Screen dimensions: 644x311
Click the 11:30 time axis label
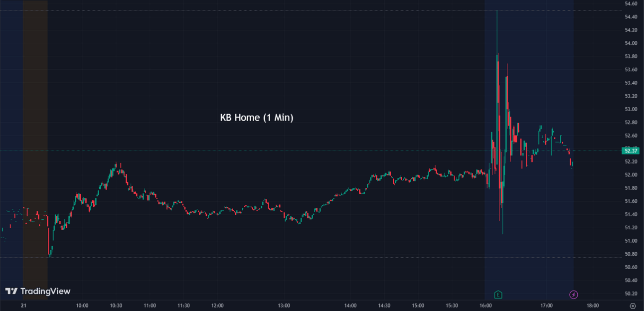(183, 306)
